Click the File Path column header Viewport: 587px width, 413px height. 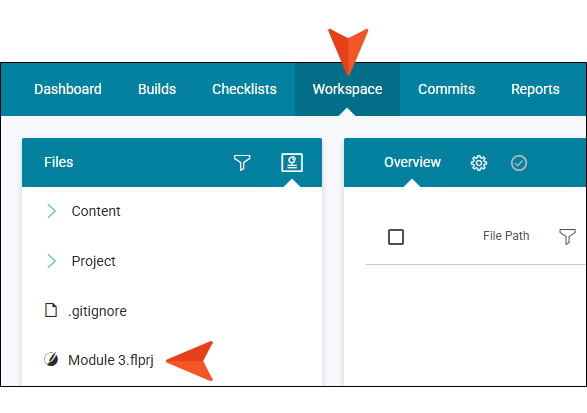[x=506, y=236]
